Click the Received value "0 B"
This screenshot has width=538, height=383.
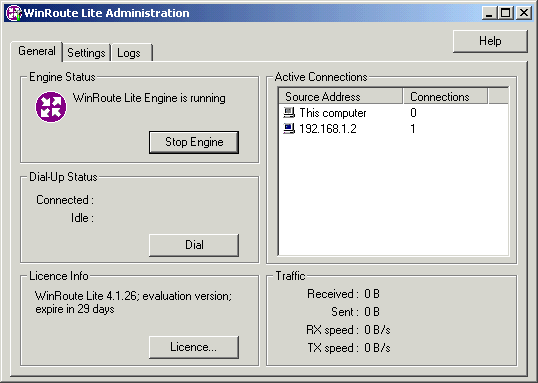coord(372,294)
